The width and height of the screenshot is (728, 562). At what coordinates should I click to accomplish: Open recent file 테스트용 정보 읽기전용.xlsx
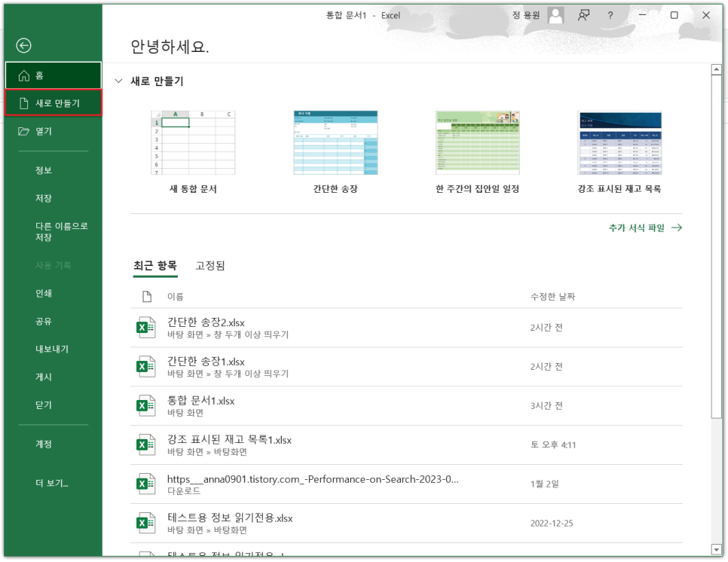coord(406,523)
